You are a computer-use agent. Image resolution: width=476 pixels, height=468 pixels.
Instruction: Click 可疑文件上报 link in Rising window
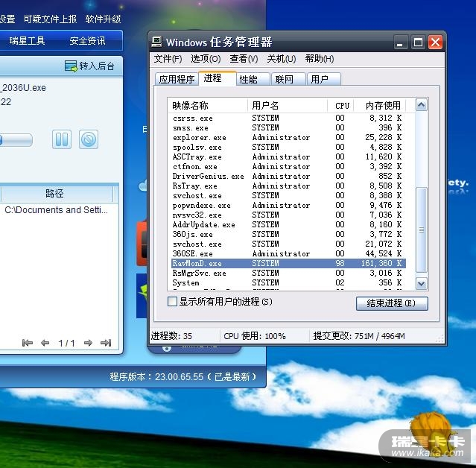[x=50, y=19]
